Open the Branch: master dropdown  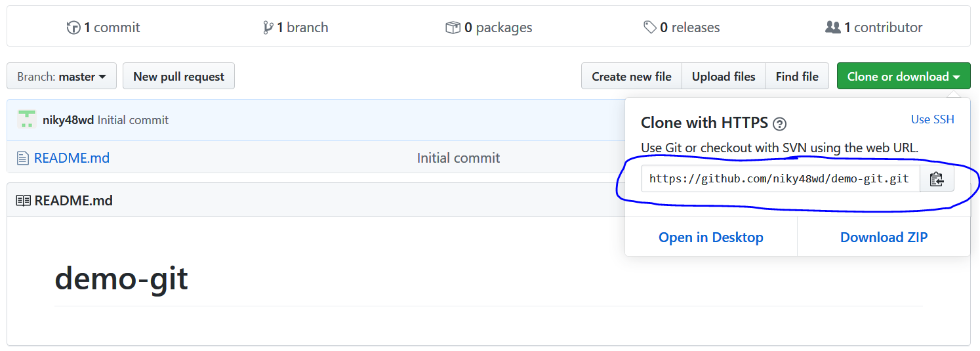(x=62, y=76)
